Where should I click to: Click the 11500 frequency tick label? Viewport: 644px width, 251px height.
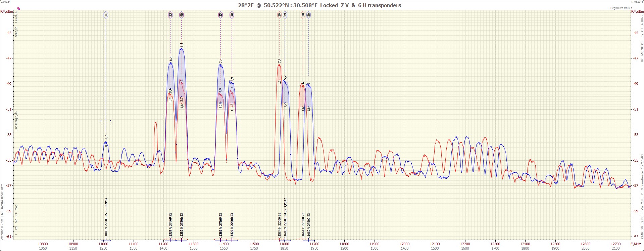pos(254,244)
